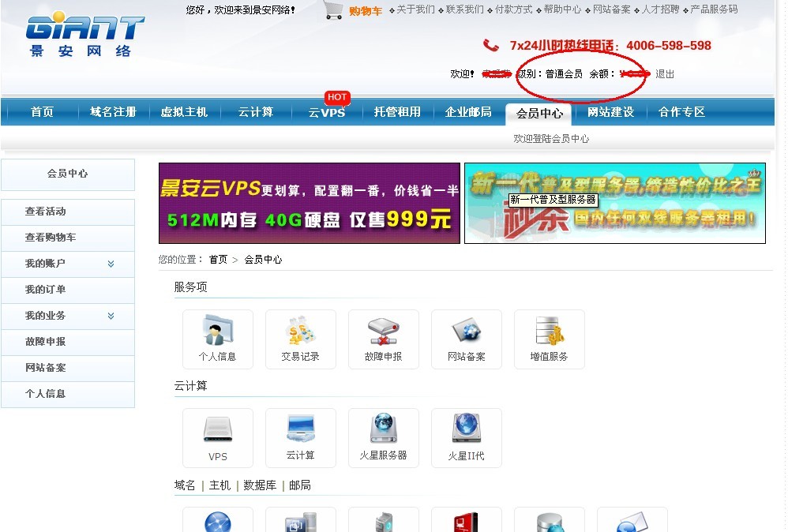Open the 故障申报 fault report icon
The height and width of the screenshot is (532, 788).
point(384,339)
